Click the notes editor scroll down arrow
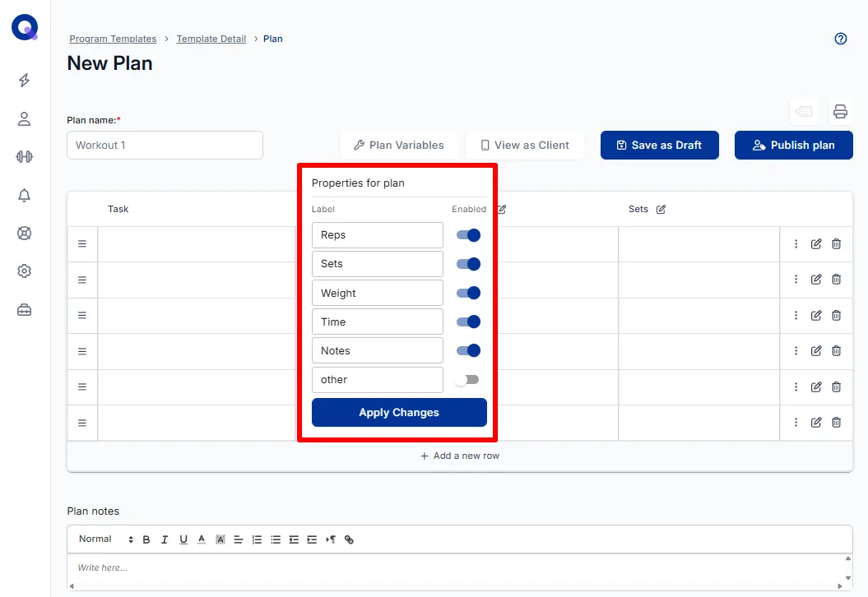The image size is (868, 597). tap(848, 577)
